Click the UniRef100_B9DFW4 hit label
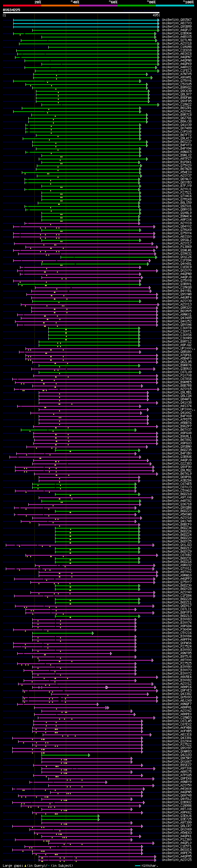197x868 pixels. click(x=177, y=98)
